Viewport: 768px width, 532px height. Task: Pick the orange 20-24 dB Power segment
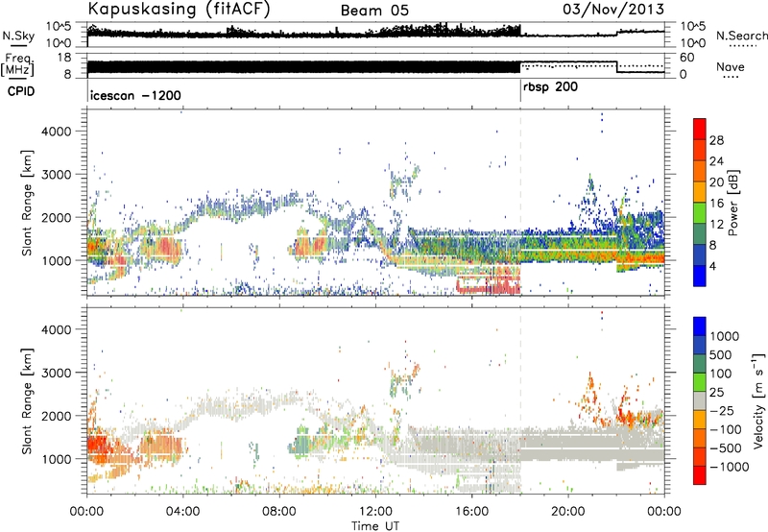pyautogui.click(x=700, y=171)
